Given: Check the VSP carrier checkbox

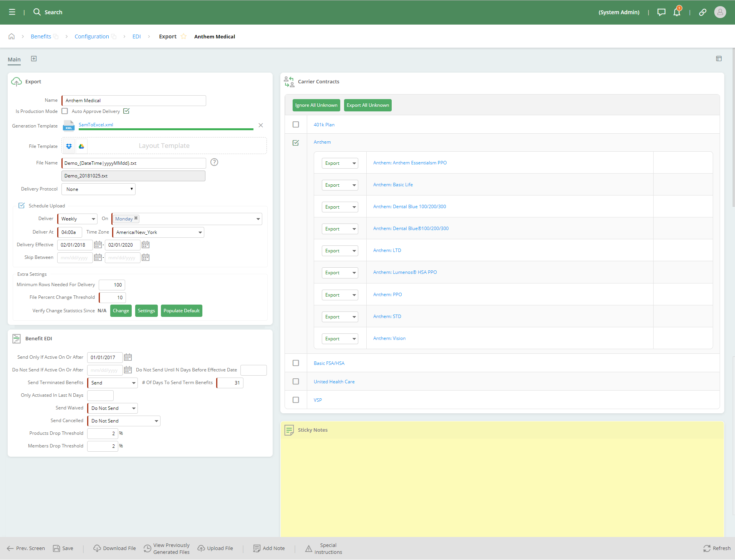Looking at the screenshot, I should [296, 400].
